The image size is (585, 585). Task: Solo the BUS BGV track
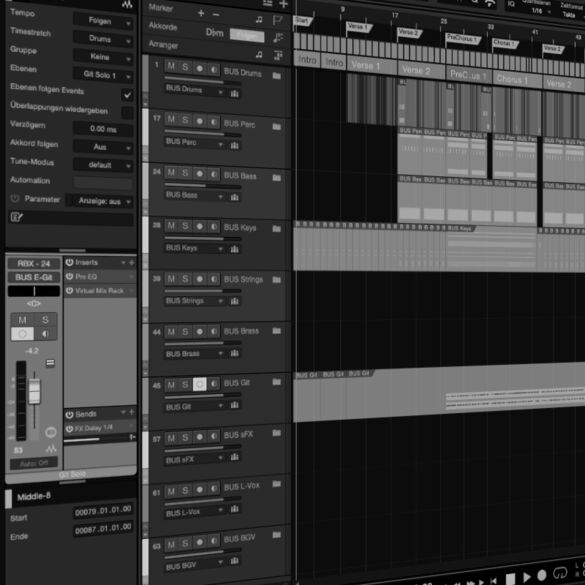point(185,544)
